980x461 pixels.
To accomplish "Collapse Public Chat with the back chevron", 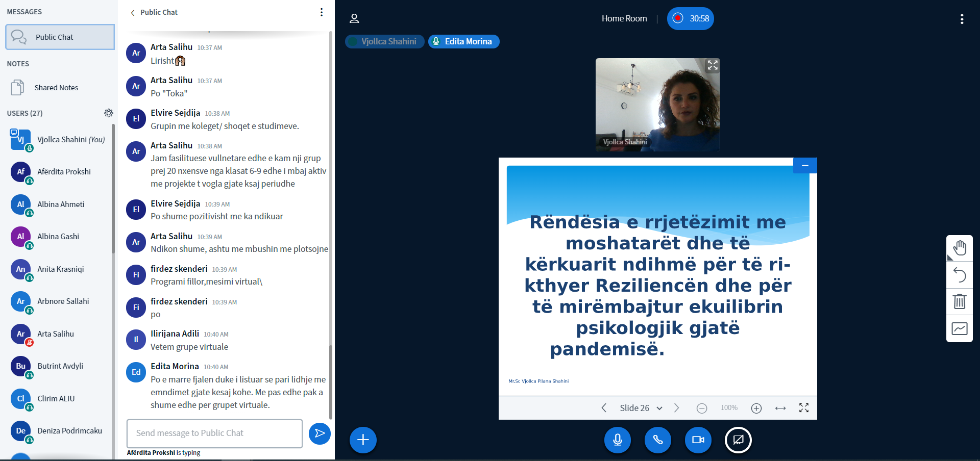I will 133,12.
